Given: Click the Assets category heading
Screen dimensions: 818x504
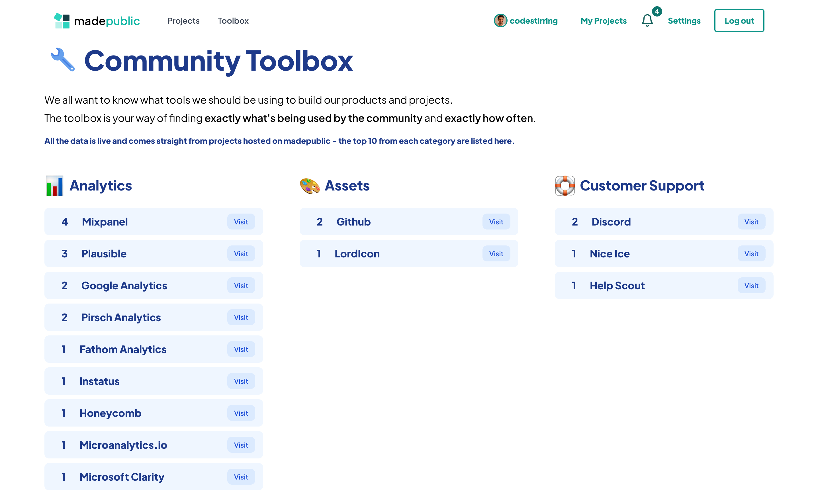Looking at the screenshot, I should (347, 186).
